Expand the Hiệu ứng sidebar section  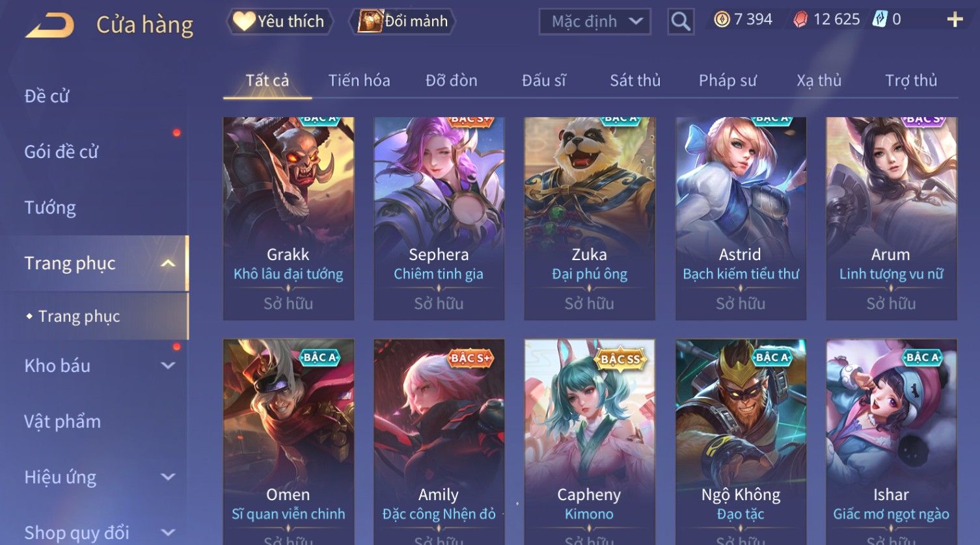tap(168, 477)
